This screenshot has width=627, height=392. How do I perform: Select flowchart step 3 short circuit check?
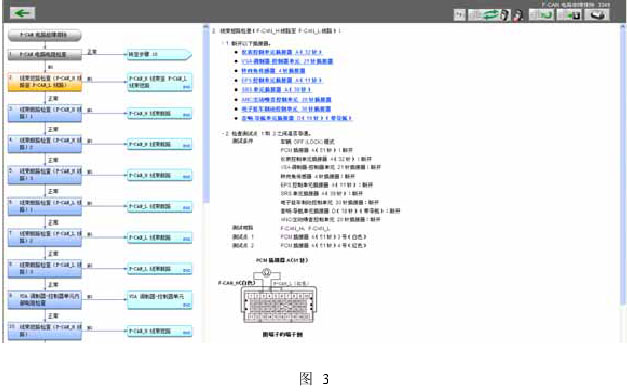tap(45, 113)
